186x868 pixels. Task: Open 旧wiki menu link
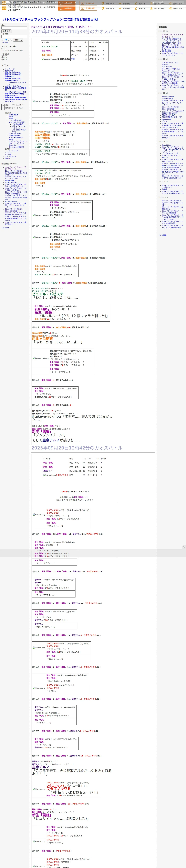click(7, 158)
